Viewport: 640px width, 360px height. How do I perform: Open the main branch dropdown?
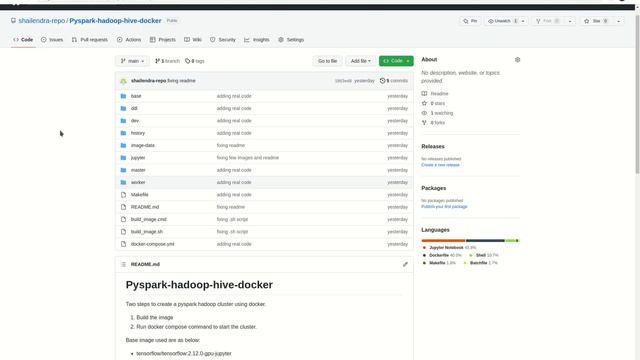click(x=132, y=61)
